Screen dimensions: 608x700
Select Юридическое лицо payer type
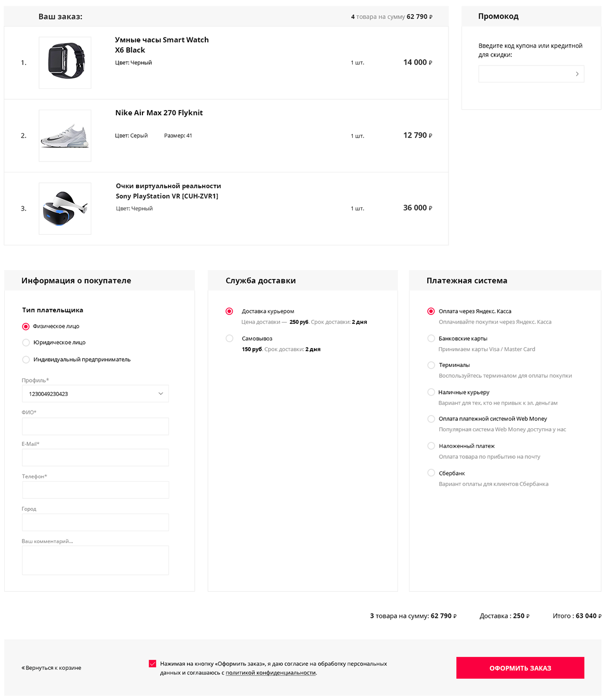pyautogui.click(x=26, y=342)
